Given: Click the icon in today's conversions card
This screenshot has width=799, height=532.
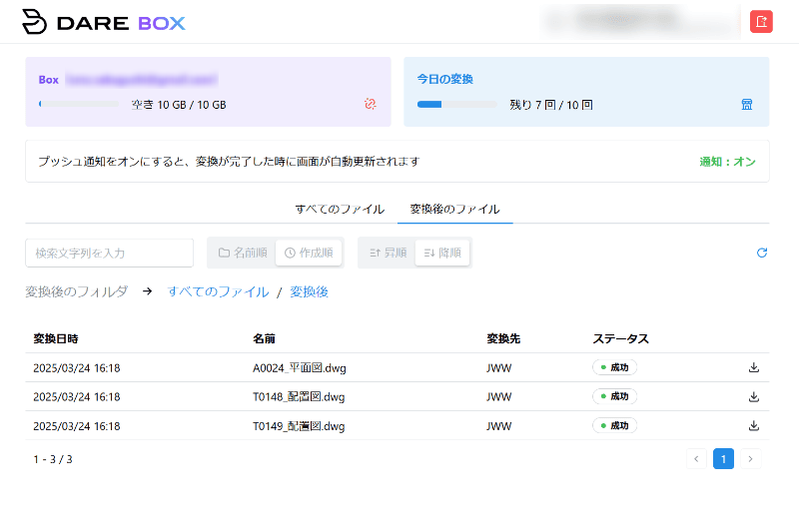Looking at the screenshot, I should (747, 104).
